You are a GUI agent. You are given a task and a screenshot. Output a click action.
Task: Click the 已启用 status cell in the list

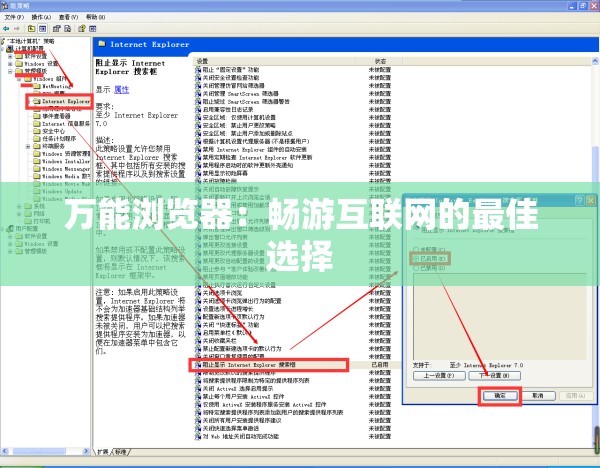[x=380, y=365]
